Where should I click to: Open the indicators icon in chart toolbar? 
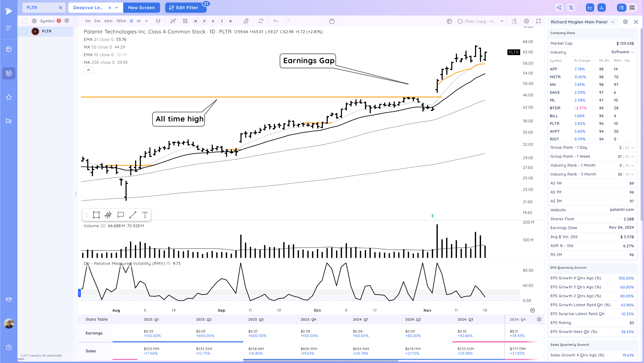pos(173,21)
